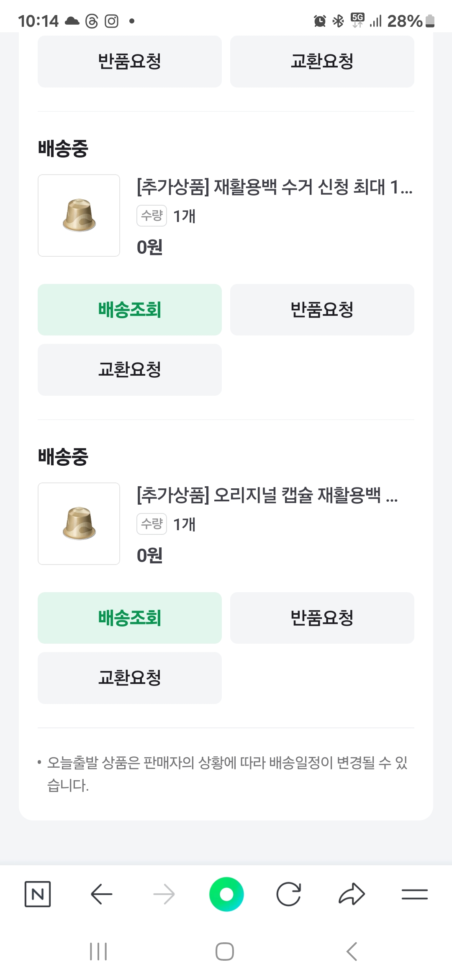Open the browser hamburger menu

point(414,894)
